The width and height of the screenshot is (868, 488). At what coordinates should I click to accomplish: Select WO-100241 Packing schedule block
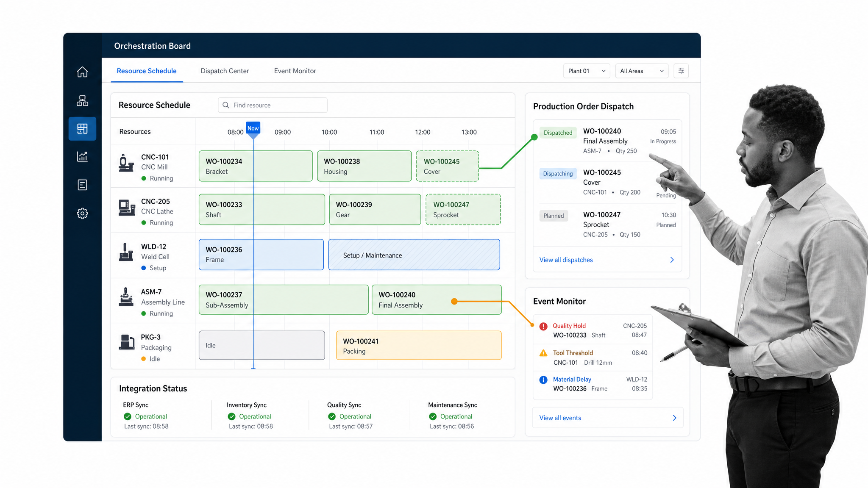point(419,345)
